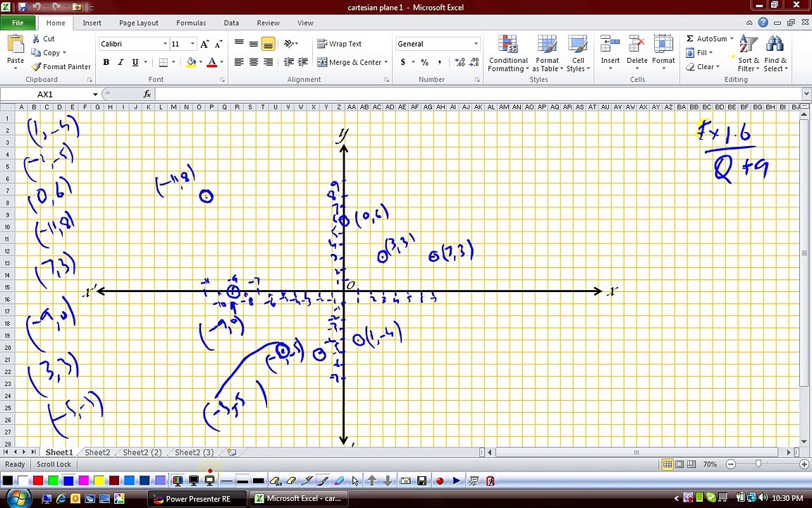Click the up arrow in pen toolbar

coord(371,481)
